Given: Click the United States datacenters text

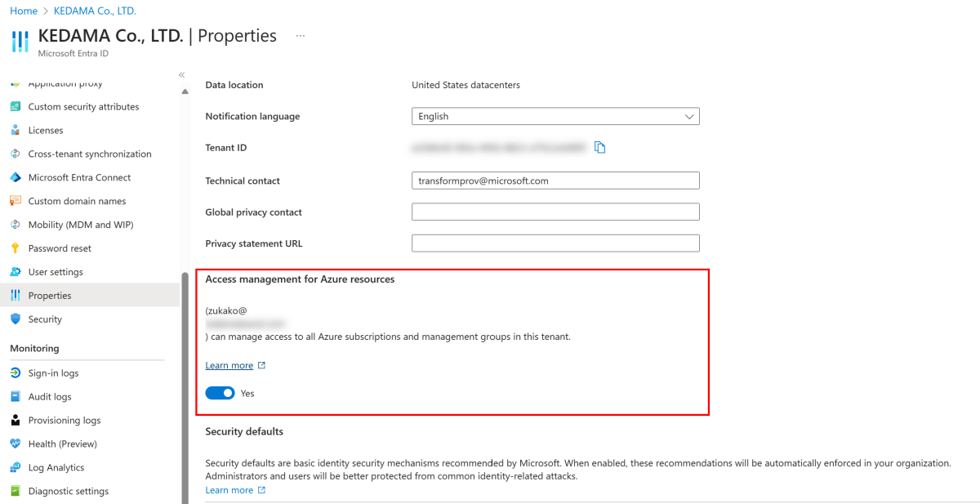Looking at the screenshot, I should (x=465, y=85).
